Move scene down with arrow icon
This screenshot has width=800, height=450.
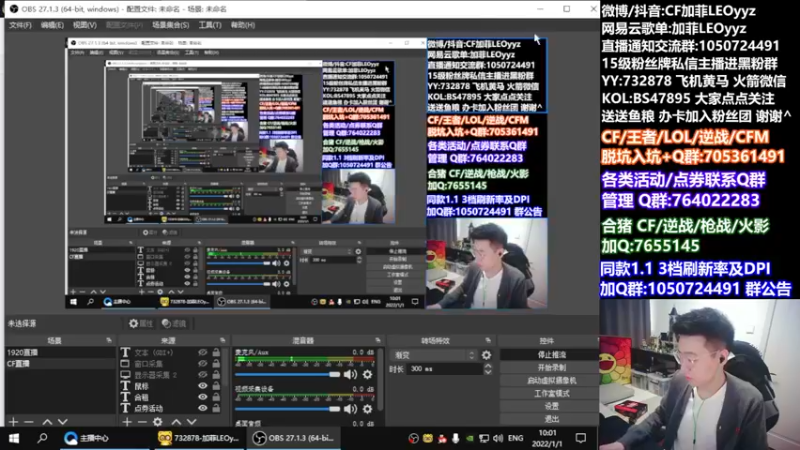click(x=63, y=421)
